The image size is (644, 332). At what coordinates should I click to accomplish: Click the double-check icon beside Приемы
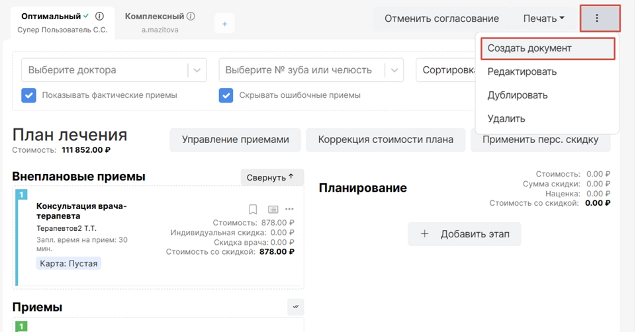pos(295,306)
